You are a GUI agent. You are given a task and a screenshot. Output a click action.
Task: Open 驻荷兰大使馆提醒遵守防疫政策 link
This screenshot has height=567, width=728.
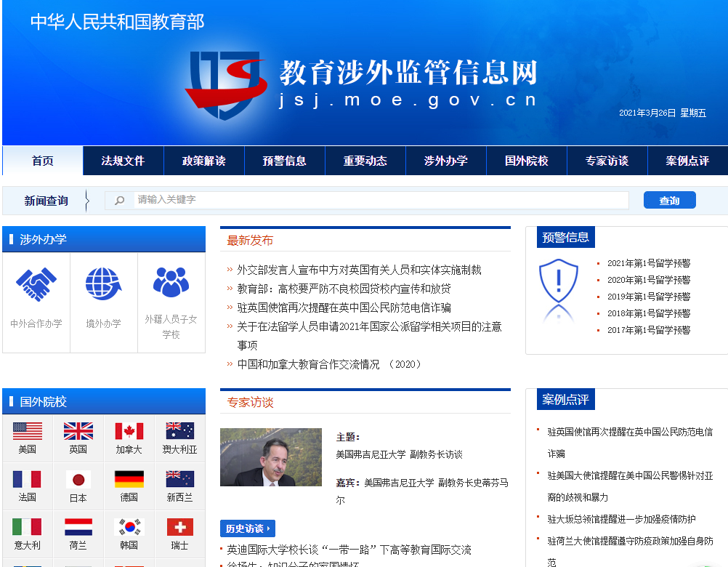tap(630, 552)
